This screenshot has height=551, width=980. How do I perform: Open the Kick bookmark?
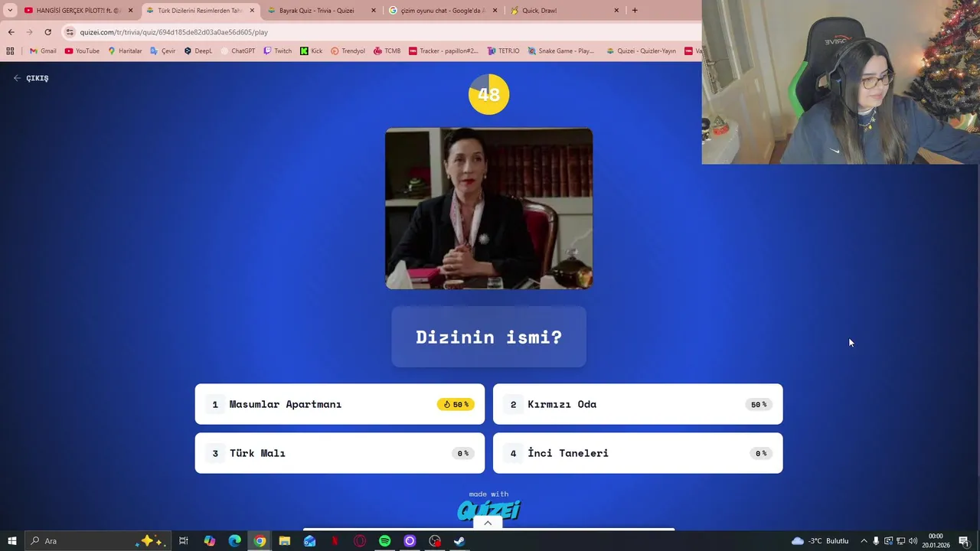pos(311,51)
